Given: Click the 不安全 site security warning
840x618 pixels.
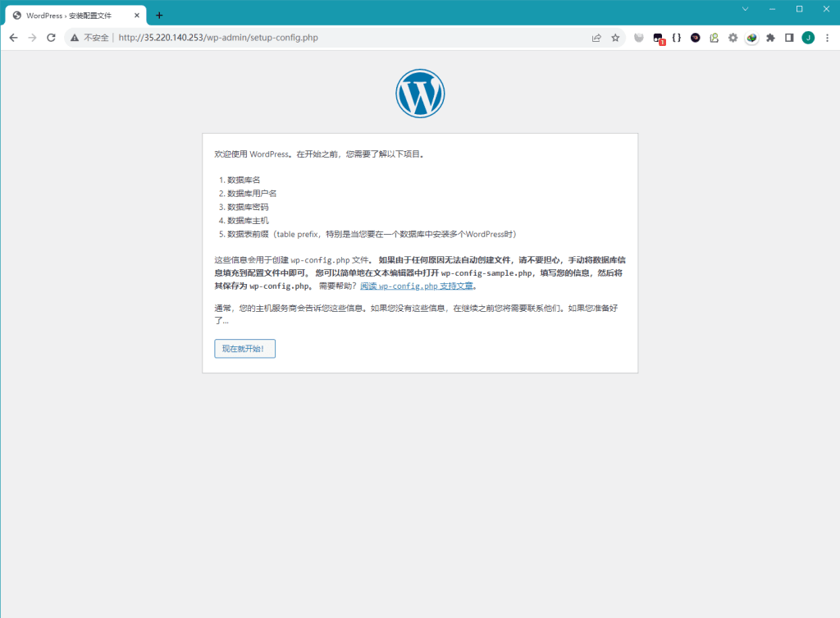Looking at the screenshot, I should [x=90, y=38].
